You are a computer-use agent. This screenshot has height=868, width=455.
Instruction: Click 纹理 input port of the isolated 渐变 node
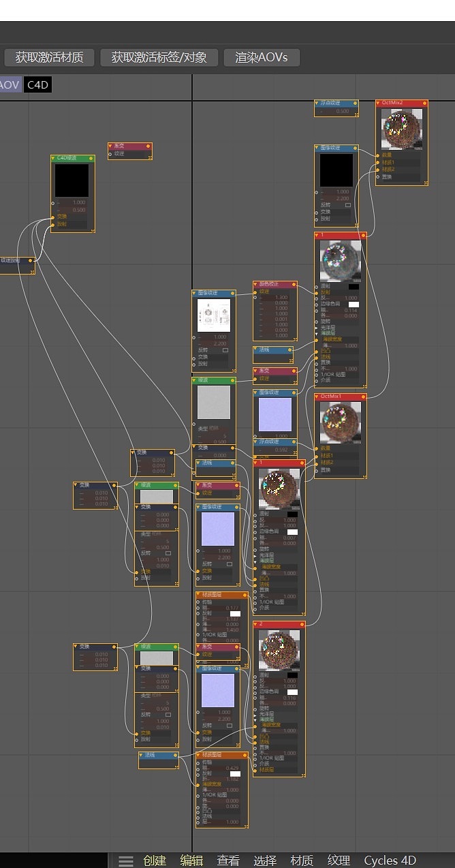110,154
